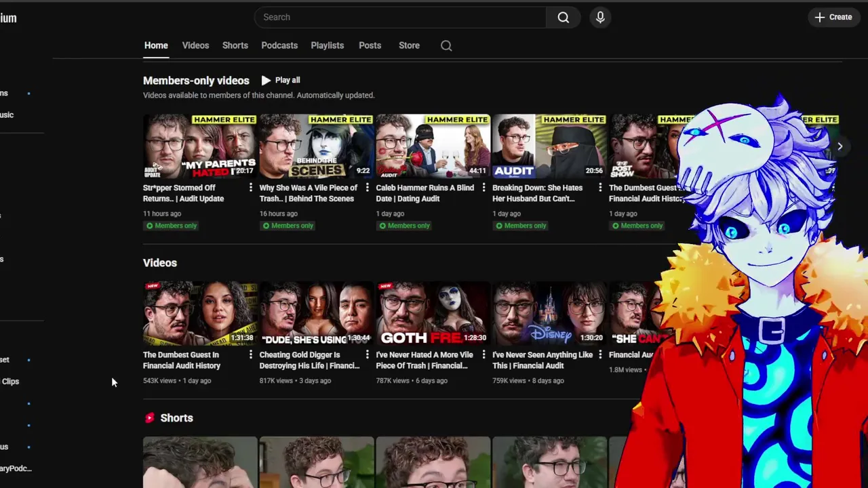Open the Videos tab

coord(195,45)
